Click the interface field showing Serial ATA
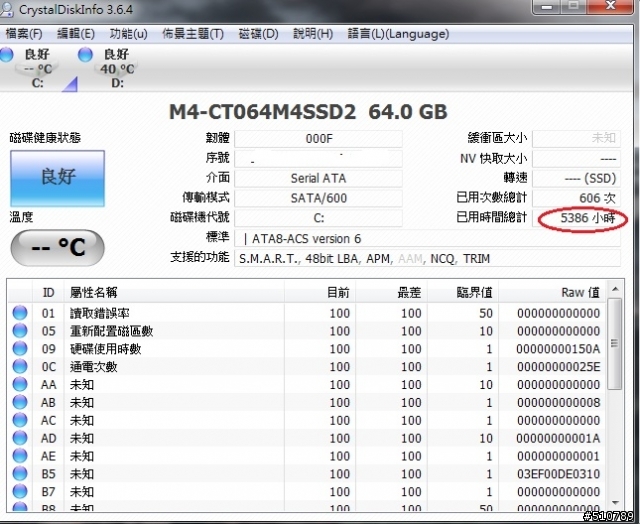 (x=318, y=178)
